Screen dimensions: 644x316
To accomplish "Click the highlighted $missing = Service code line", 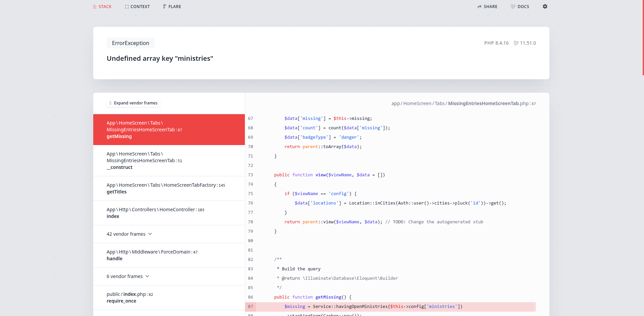I will 373,307.
